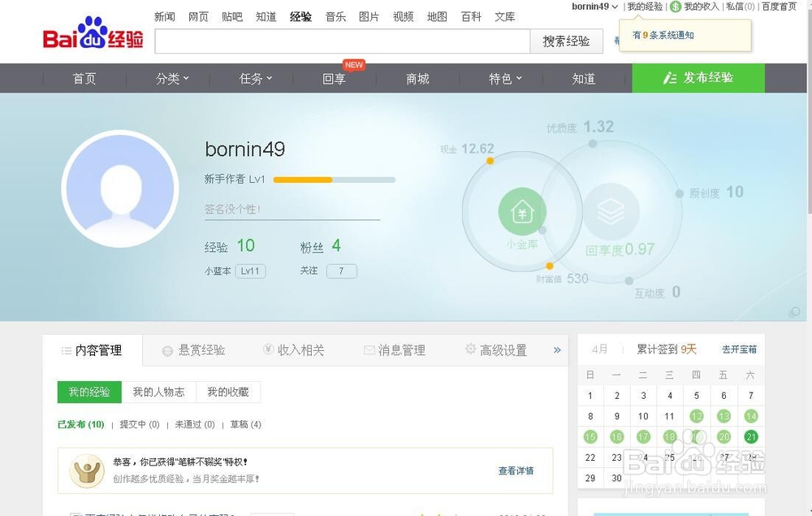This screenshot has width=812, height=516.
Task: Click the ¥ icon on 收入相关 tab
Action: tap(268, 349)
